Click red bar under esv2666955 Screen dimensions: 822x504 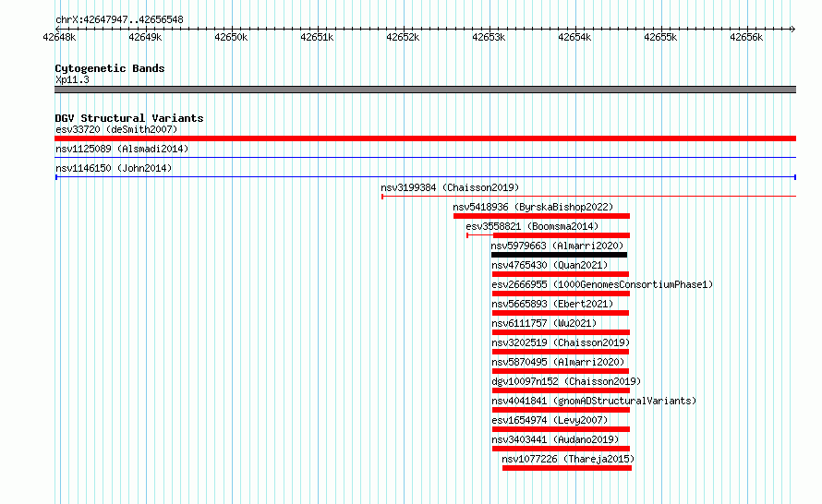[561, 294]
